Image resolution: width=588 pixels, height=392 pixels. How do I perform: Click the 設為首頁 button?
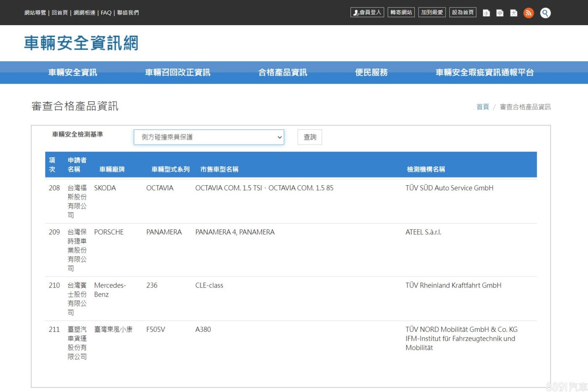point(462,13)
